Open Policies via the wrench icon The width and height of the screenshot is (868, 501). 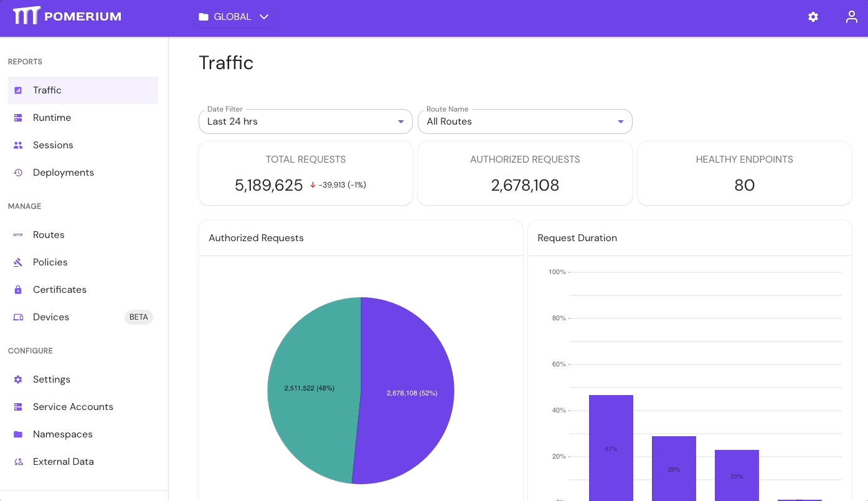point(18,262)
